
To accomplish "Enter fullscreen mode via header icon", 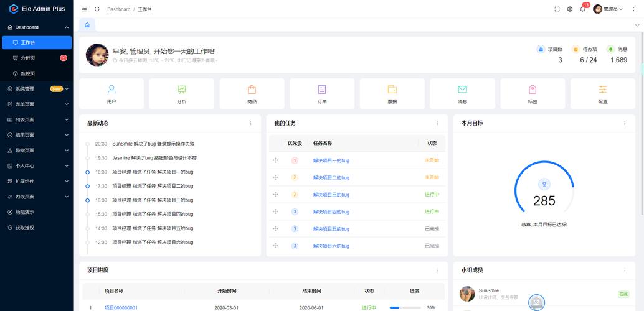I will tap(557, 9).
